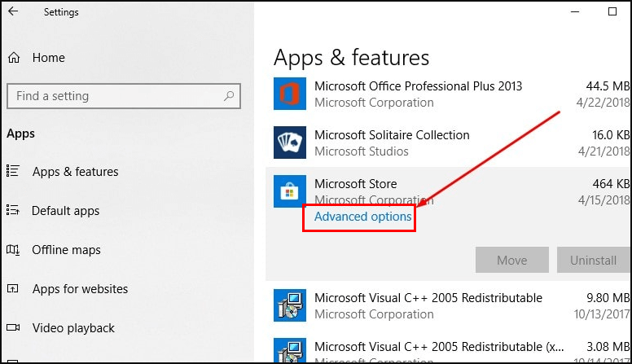Viewport: 632px width, 364px height.
Task: Click the 464 KB size value
Action: pyautogui.click(x=611, y=184)
